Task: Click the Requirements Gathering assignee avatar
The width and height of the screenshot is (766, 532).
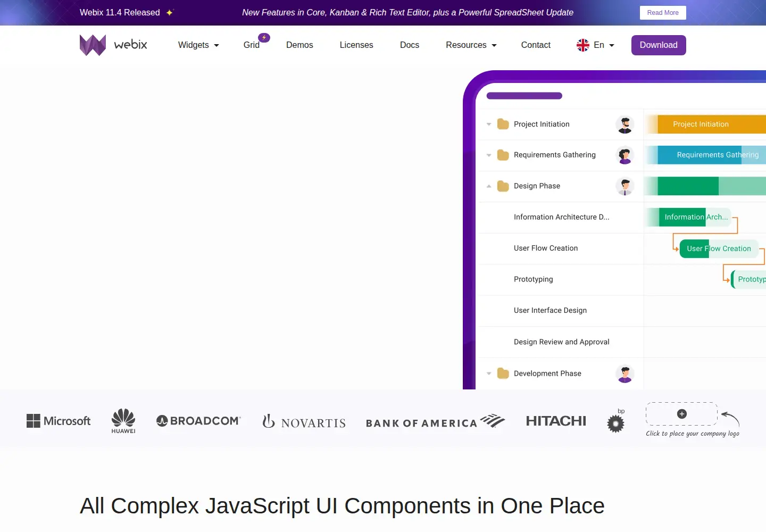Action: coord(625,155)
